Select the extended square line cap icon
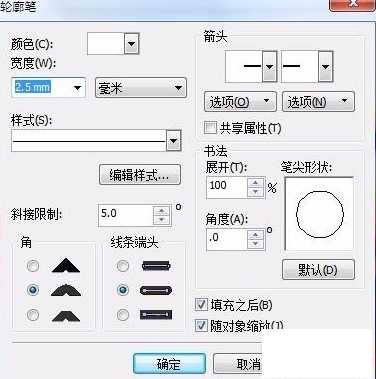 coord(156,315)
